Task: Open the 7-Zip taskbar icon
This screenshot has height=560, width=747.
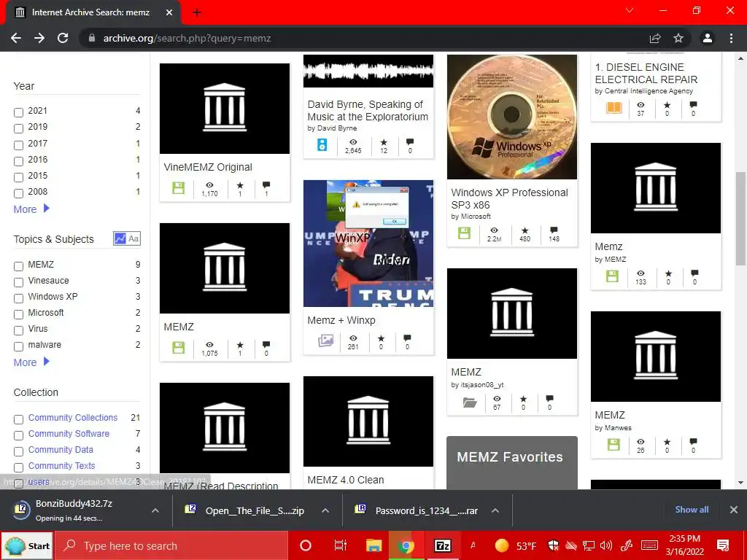Action: click(x=443, y=545)
